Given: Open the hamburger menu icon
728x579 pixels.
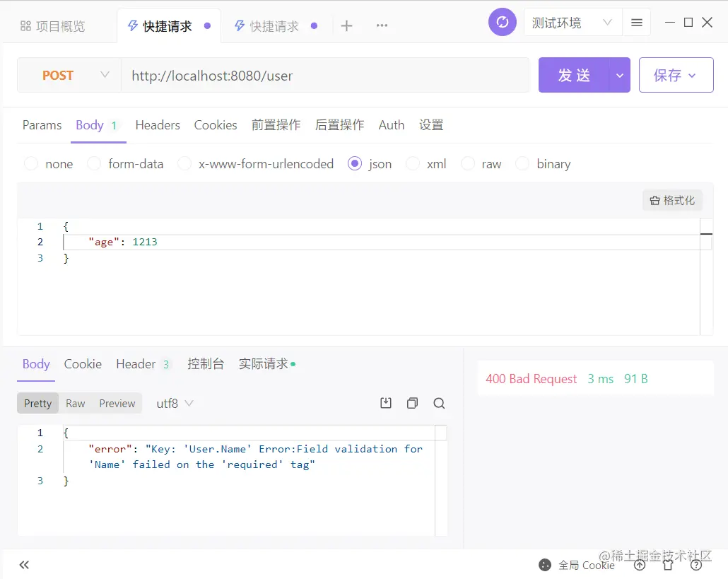Looking at the screenshot, I should pos(637,23).
